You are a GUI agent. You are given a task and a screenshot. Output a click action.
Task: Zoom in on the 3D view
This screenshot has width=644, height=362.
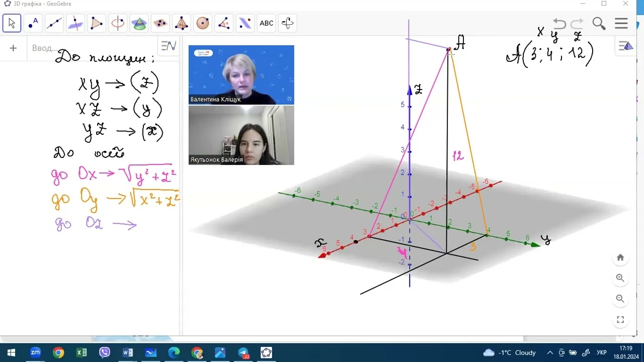pos(620,278)
